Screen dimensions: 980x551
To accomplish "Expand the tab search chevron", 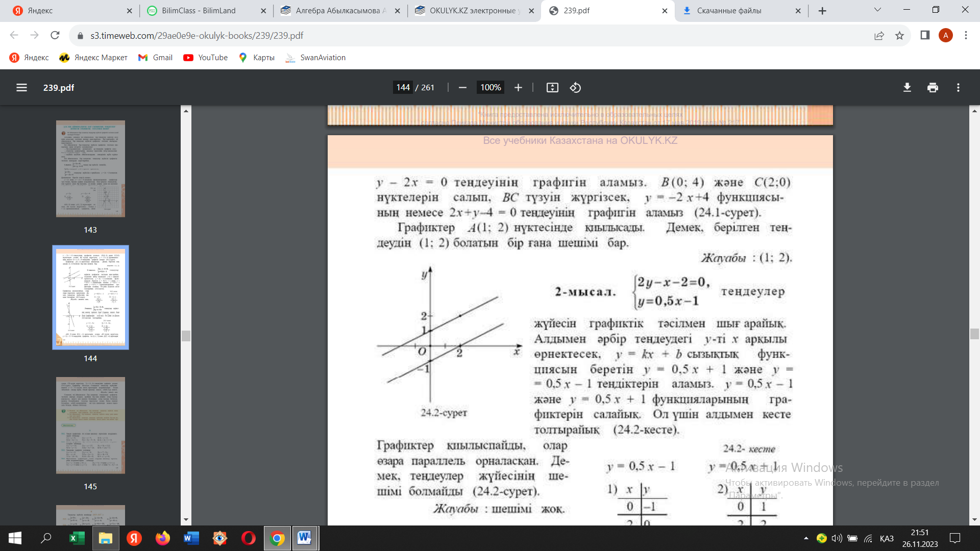I will pos(877,10).
